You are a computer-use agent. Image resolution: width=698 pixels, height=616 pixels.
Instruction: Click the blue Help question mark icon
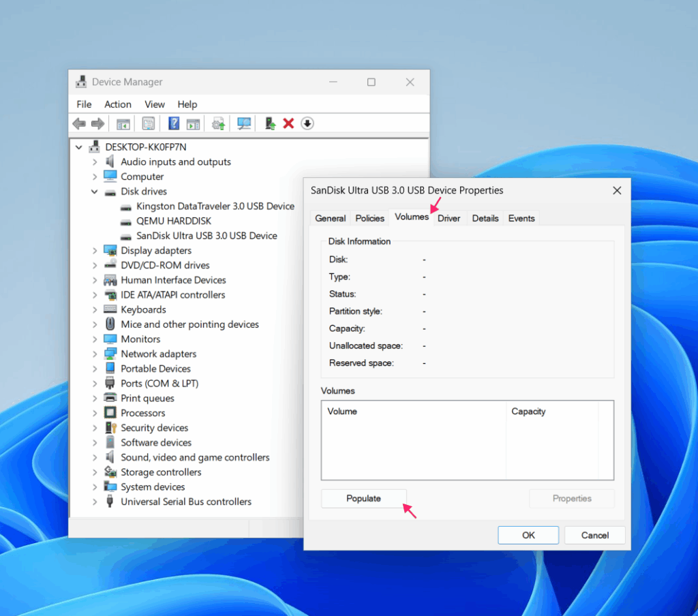[x=174, y=123]
